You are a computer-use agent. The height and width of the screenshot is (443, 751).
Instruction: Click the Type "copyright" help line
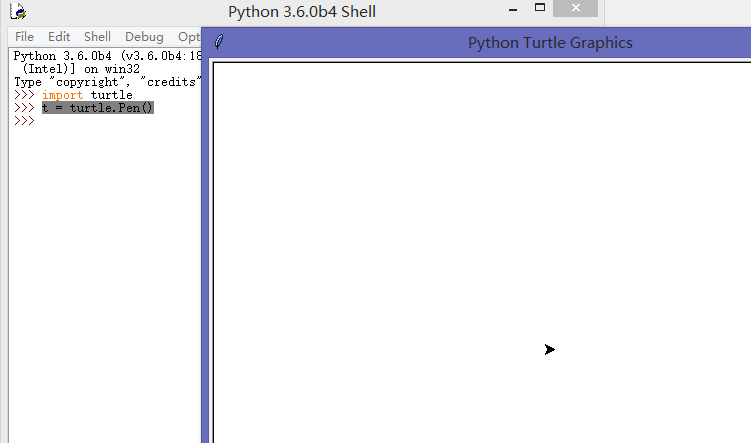point(107,82)
